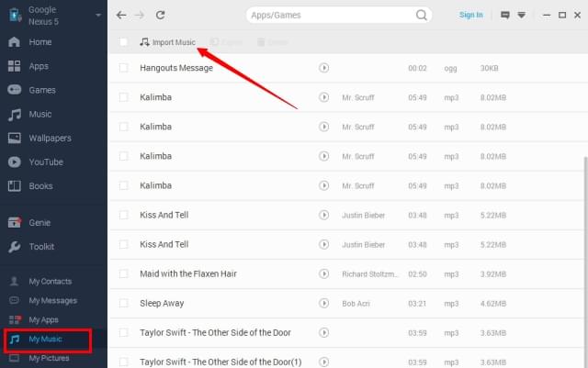The image size is (588, 368).
Task: Select the Taylor Swift - The Other Side of the Door title
Action: click(x=215, y=333)
